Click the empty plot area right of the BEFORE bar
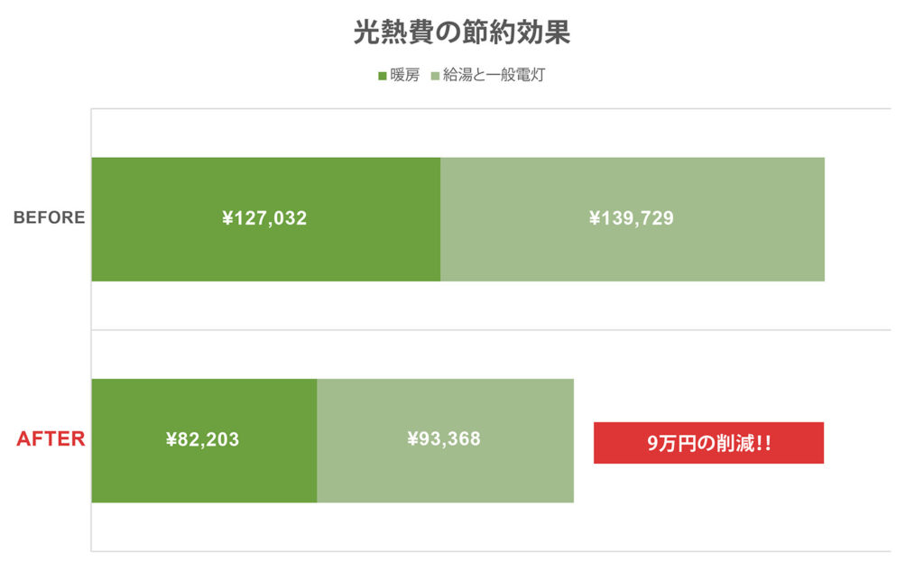This screenshot has width=924, height=571. coord(857,219)
